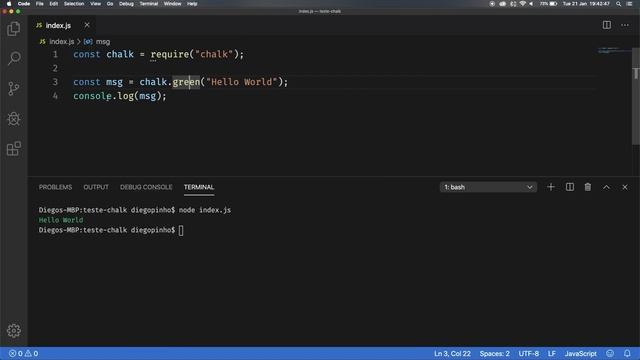Viewport: 640px width, 360px height.
Task: Open terminal selector dropdown 1: bash
Action: 488,187
